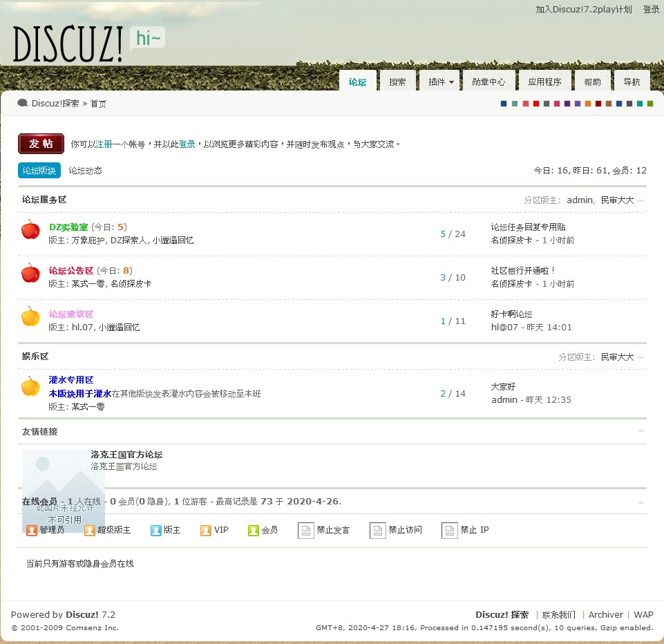Select the orange style swatch
Image resolution: width=664 pixels, height=644 pixels.
point(588,104)
